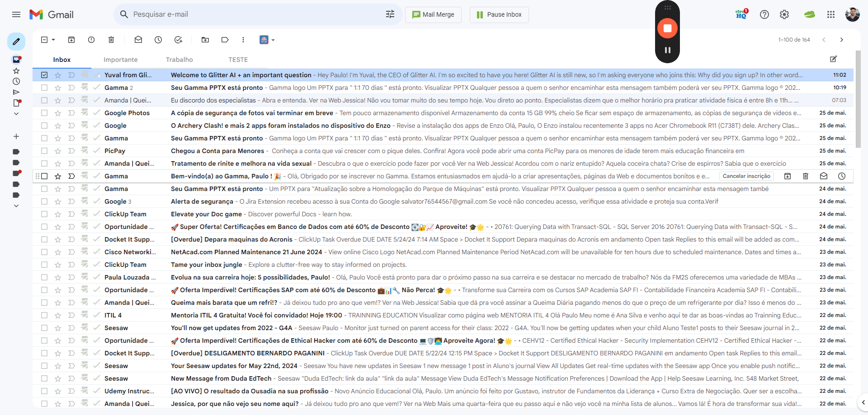Viewport: 868px width, 415px height.
Task: Open the Tame your inbox jungle email
Action: tap(443, 265)
